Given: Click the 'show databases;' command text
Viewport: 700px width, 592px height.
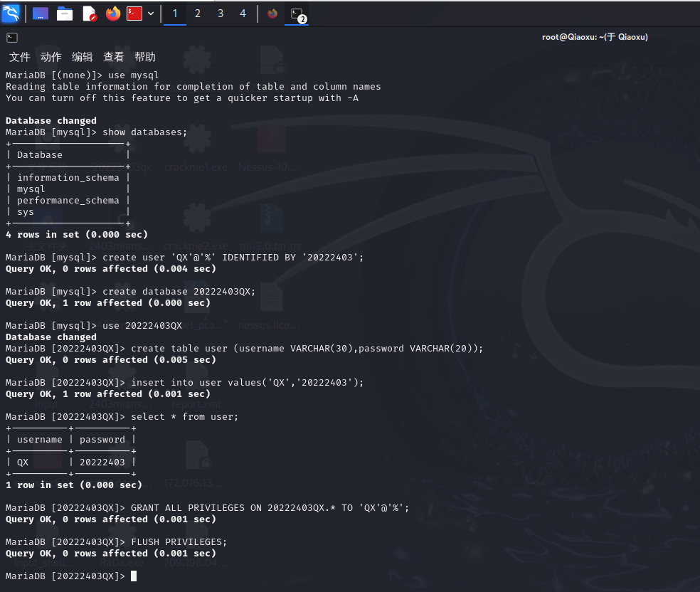Looking at the screenshot, I should 144,132.
